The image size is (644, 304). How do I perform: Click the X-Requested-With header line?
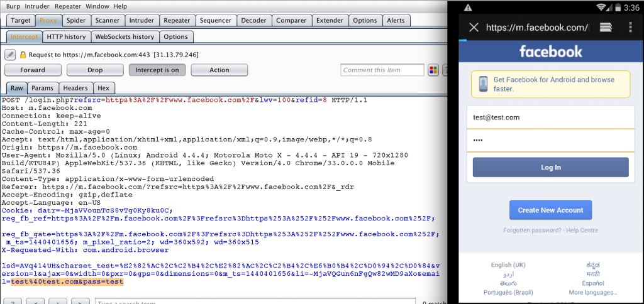85,250
